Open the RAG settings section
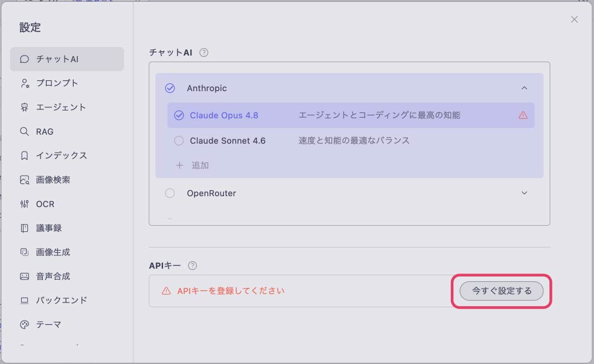Image resolution: width=594 pixels, height=364 pixels. click(67, 132)
